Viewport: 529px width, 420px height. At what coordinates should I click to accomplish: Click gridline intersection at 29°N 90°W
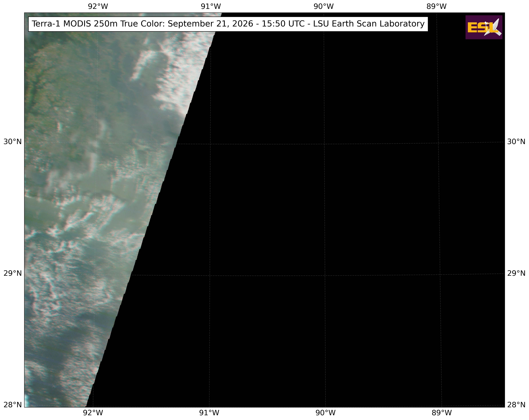point(325,275)
